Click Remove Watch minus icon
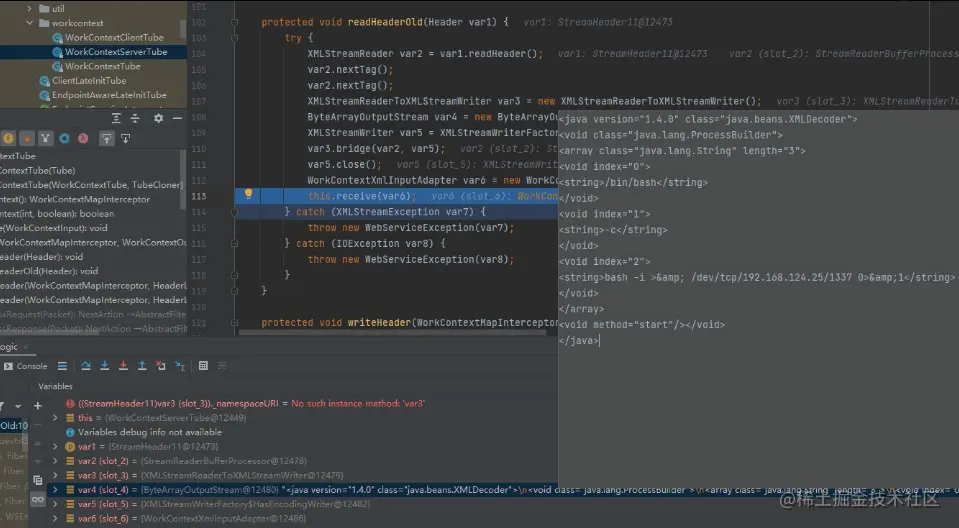Image resolution: width=959 pixels, height=528 pixels. [x=38, y=424]
